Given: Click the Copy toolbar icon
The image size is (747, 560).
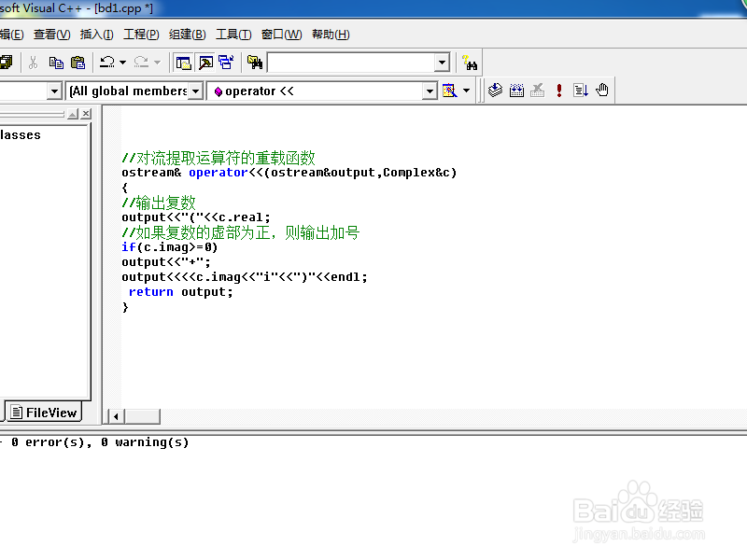Looking at the screenshot, I should [x=56, y=63].
